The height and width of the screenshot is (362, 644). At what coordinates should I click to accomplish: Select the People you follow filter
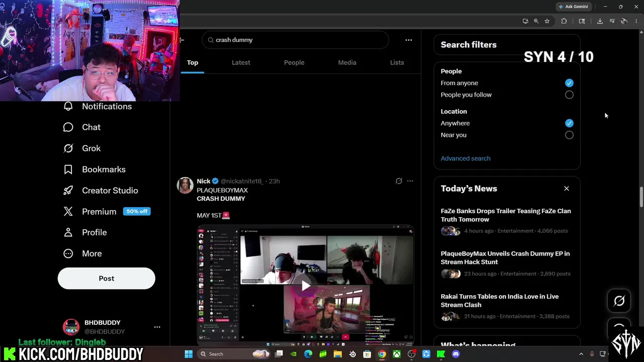(569, 95)
